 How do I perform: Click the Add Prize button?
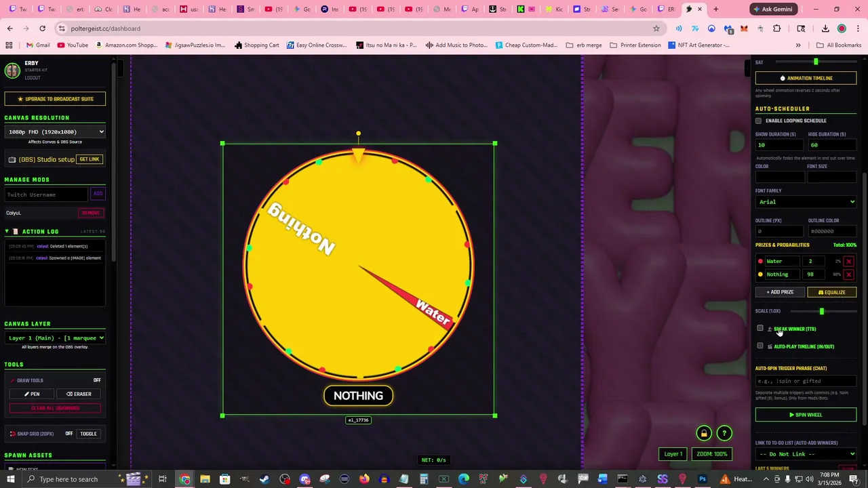(780, 292)
